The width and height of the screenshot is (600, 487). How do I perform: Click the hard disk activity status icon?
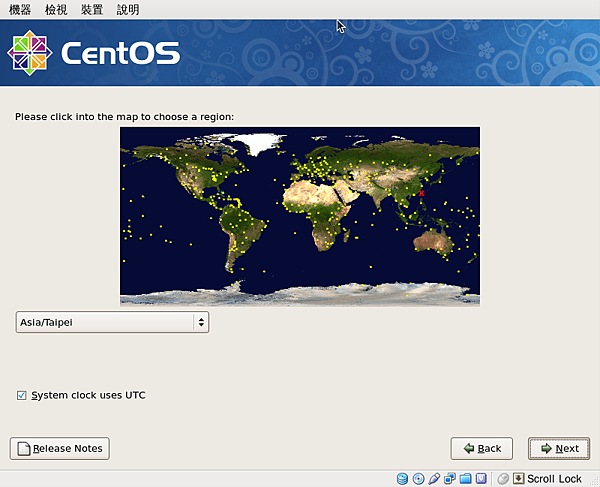402,479
